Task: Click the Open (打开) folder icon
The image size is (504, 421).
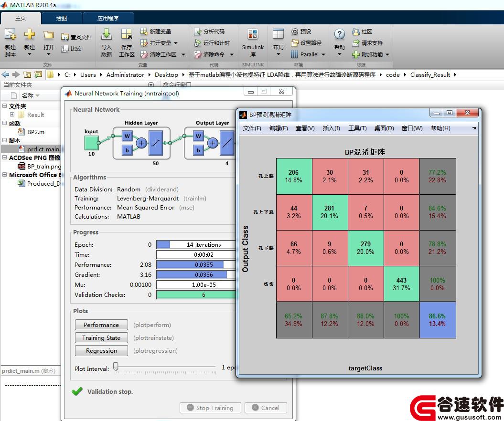Action: pos(49,34)
